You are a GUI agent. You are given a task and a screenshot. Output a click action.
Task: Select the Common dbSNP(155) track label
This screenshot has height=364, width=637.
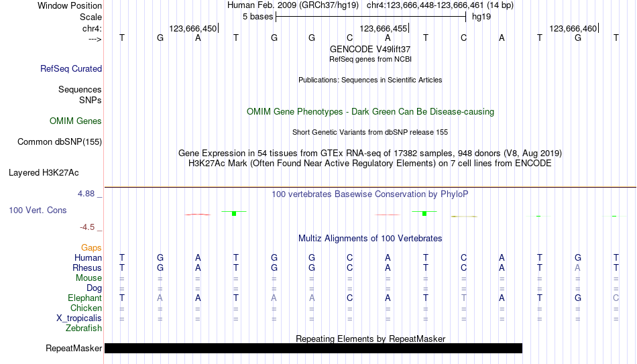(60, 142)
